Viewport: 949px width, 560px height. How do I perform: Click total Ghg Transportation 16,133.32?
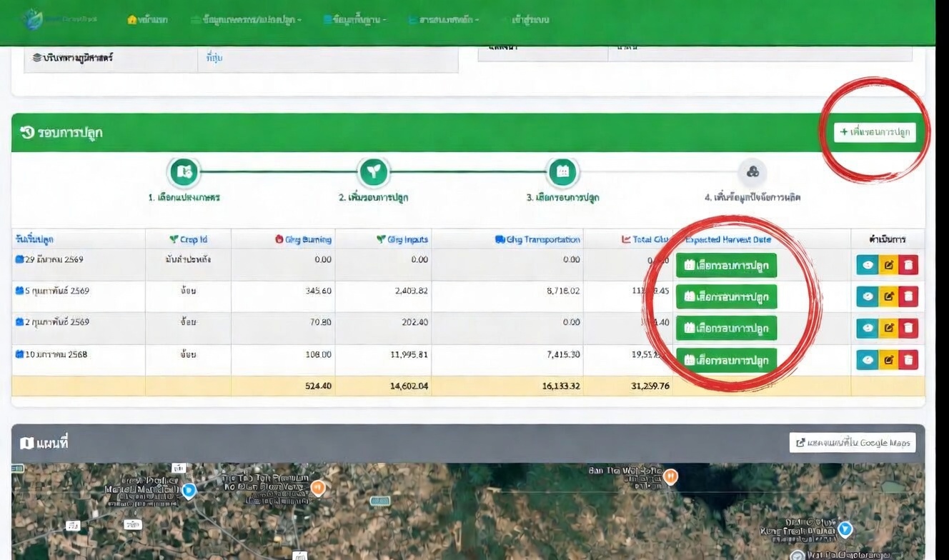tap(560, 386)
